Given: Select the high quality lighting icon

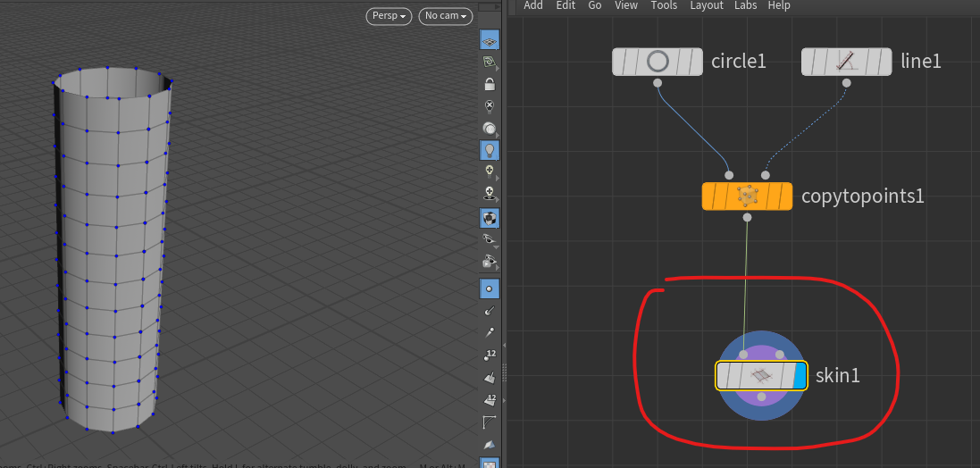Looking at the screenshot, I should coord(490,171).
